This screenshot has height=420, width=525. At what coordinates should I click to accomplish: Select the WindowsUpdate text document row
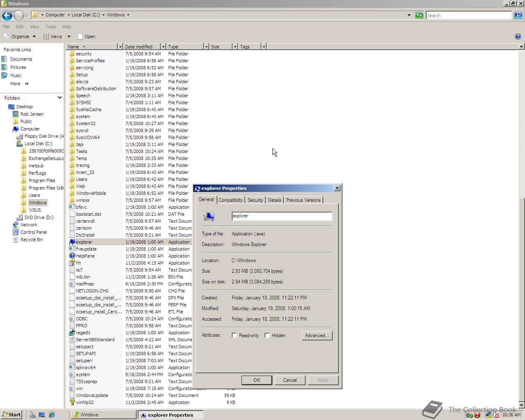click(152, 395)
